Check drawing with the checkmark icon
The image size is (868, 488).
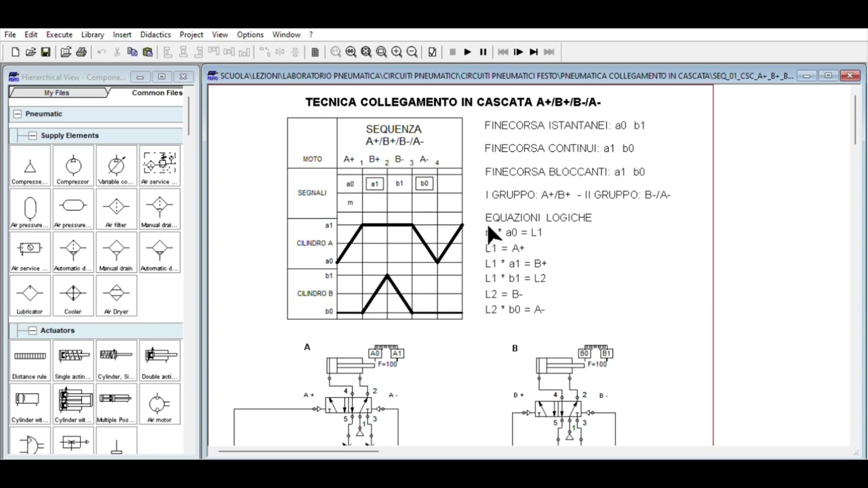(x=432, y=52)
